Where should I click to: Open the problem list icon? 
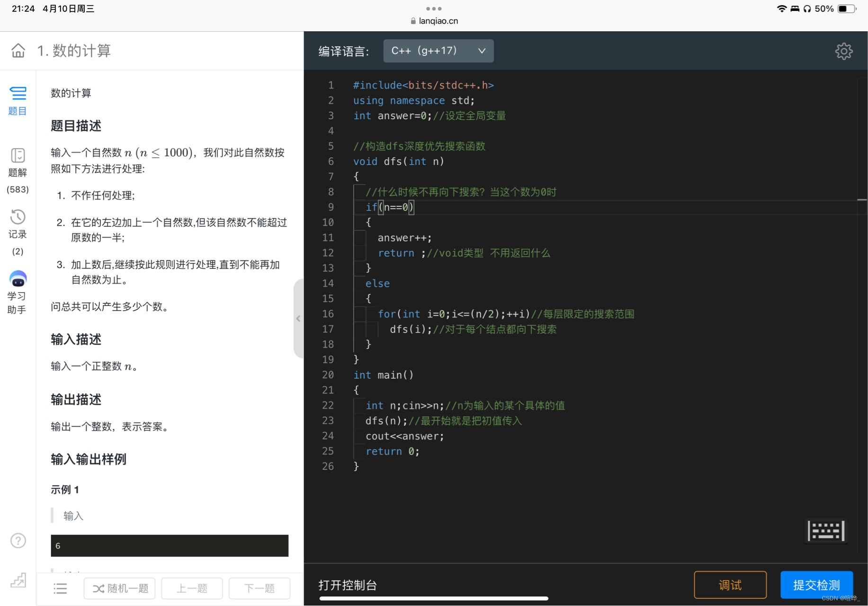click(x=60, y=588)
